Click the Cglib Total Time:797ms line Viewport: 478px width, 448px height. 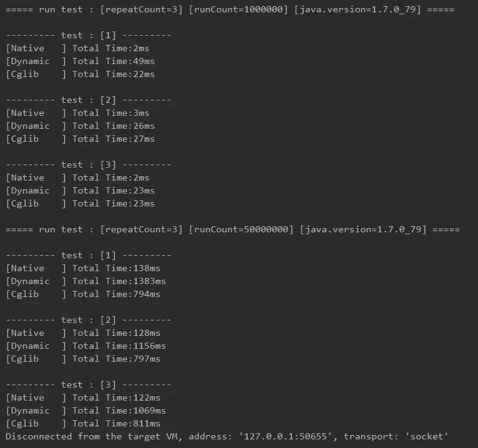[x=83, y=359]
